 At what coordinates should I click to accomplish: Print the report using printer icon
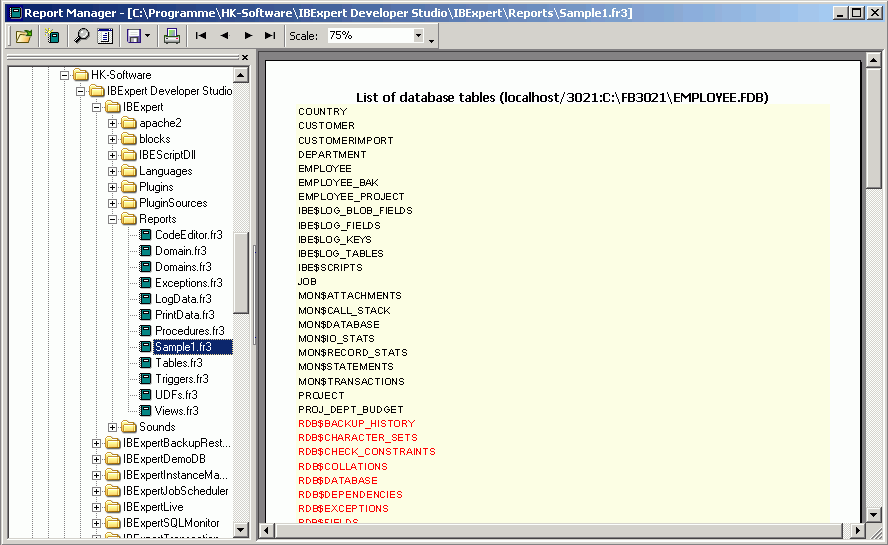(x=172, y=36)
